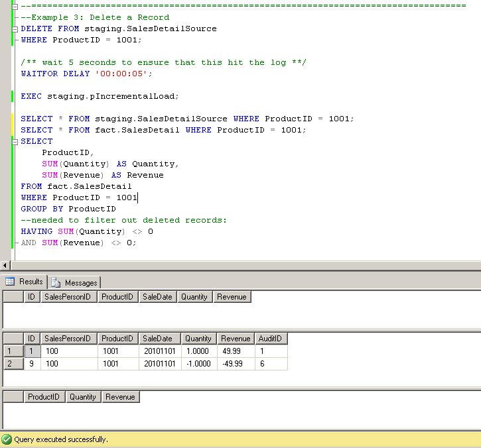Click SalesPersonID header in the first grid

(x=68, y=297)
